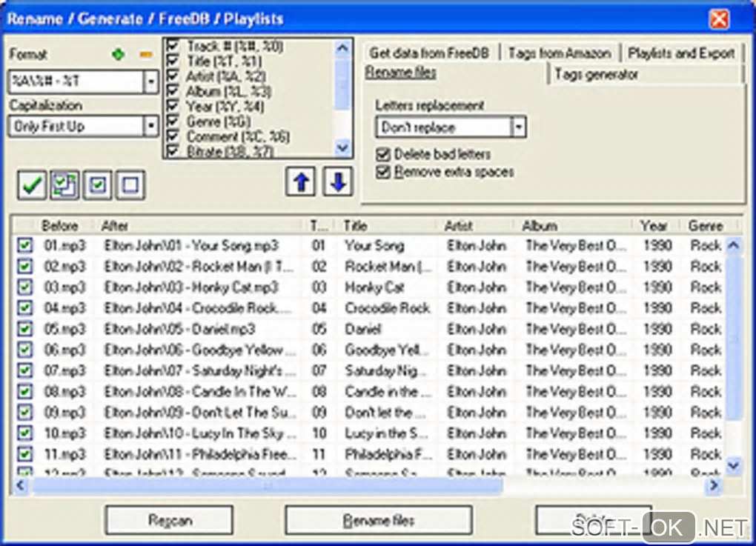Click the invert selection checkboxes icon
The width and height of the screenshot is (756, 546).
click(64, 184)
